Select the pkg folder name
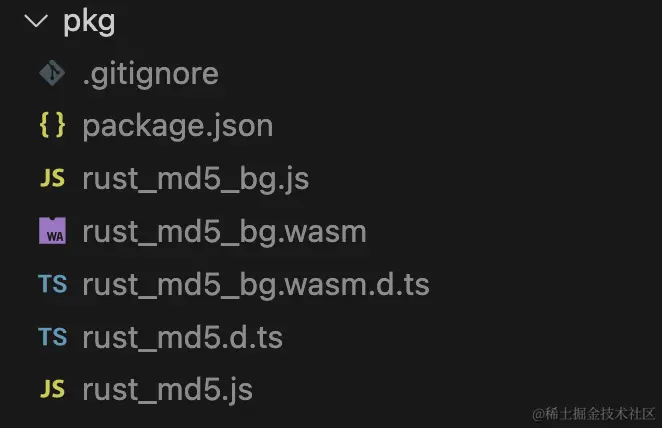 [x=89, y=21]
